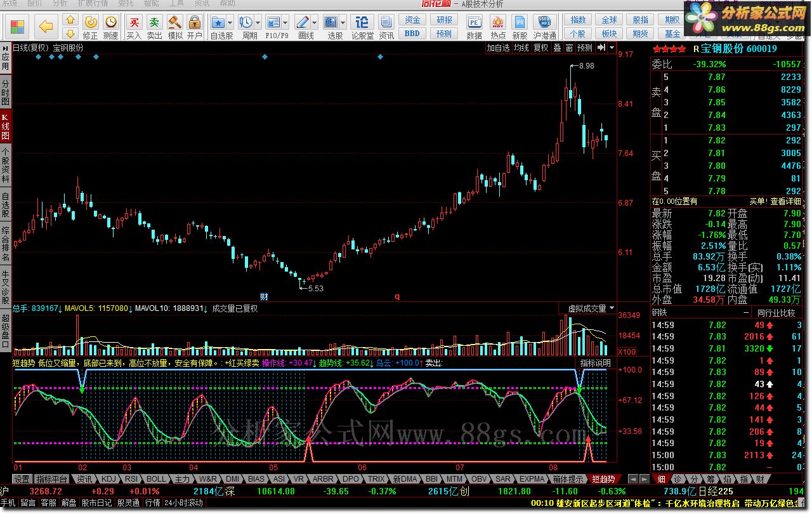This screenshot has height=514, width=812.
Task: Open the 分时图 sidebar tab
Action: pyautogui.click(x=5, y=93)
